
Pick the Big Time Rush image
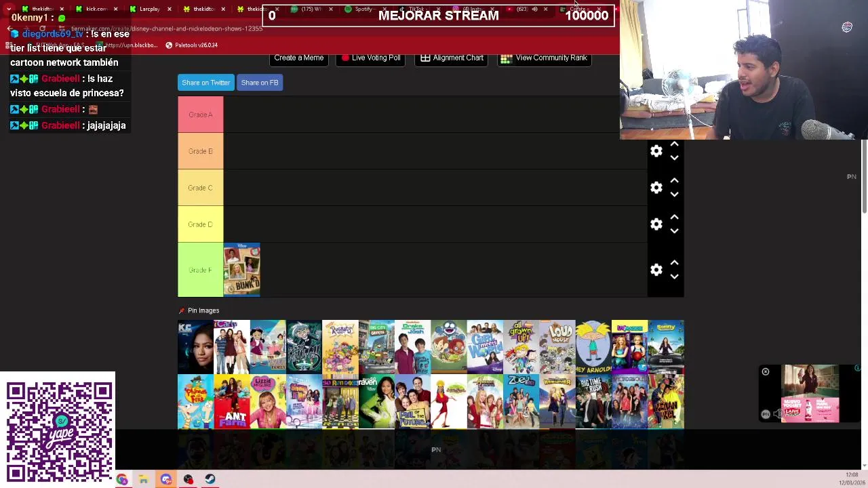(593, 401)
